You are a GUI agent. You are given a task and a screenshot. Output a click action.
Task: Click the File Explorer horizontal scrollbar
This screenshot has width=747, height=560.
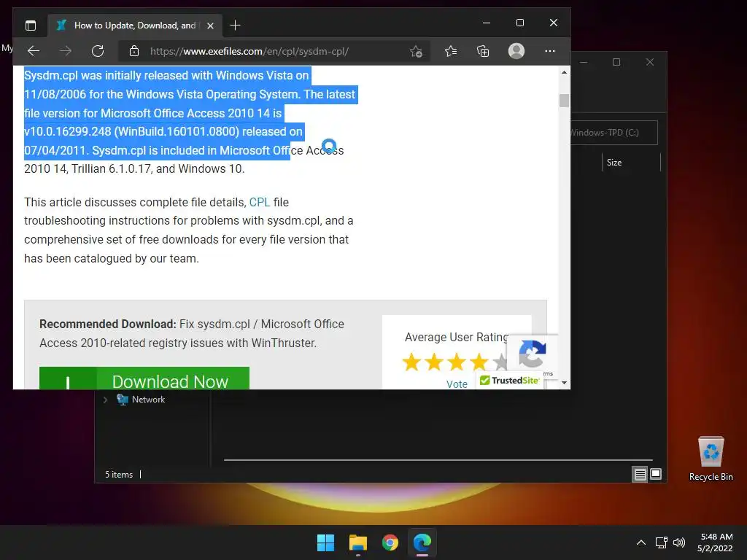[x=438, y=460]
